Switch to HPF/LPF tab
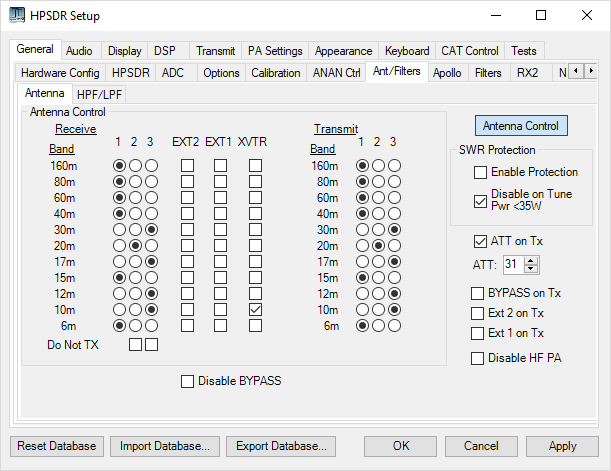The image size is (611, 471). coord(99,95)
